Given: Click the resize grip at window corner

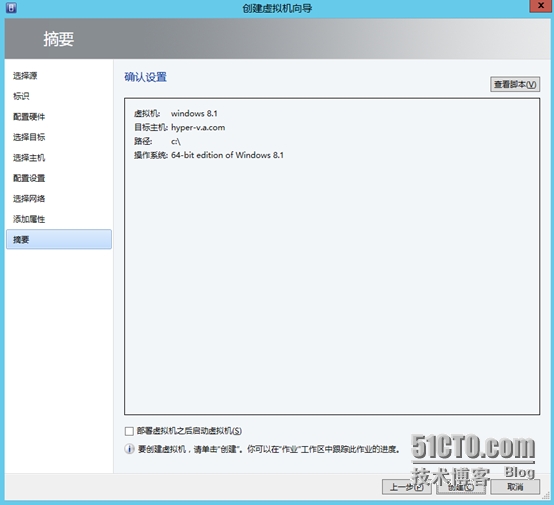Looking at the screenshot, I should click(546, 495).
